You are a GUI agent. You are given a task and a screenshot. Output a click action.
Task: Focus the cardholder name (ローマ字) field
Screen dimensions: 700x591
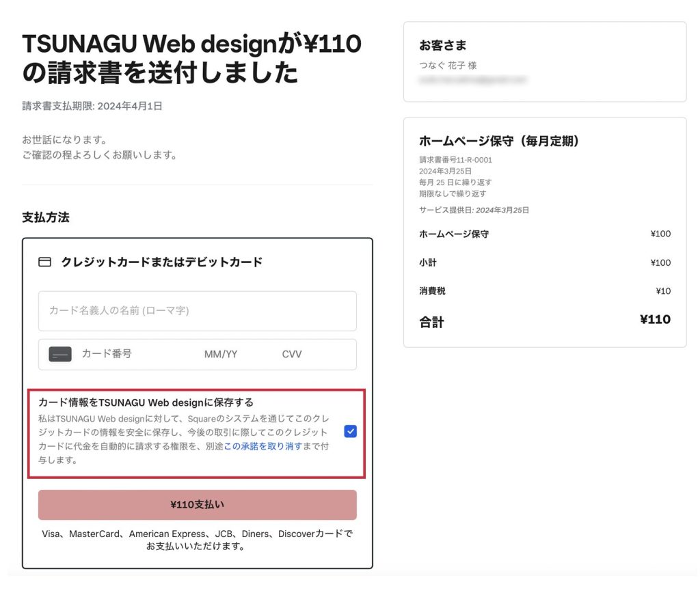(x=197, y=311)
